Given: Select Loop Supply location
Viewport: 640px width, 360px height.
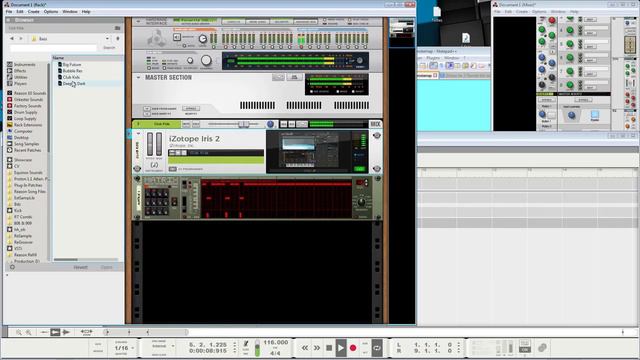Looking at the screenshot, I should (25, 118).
